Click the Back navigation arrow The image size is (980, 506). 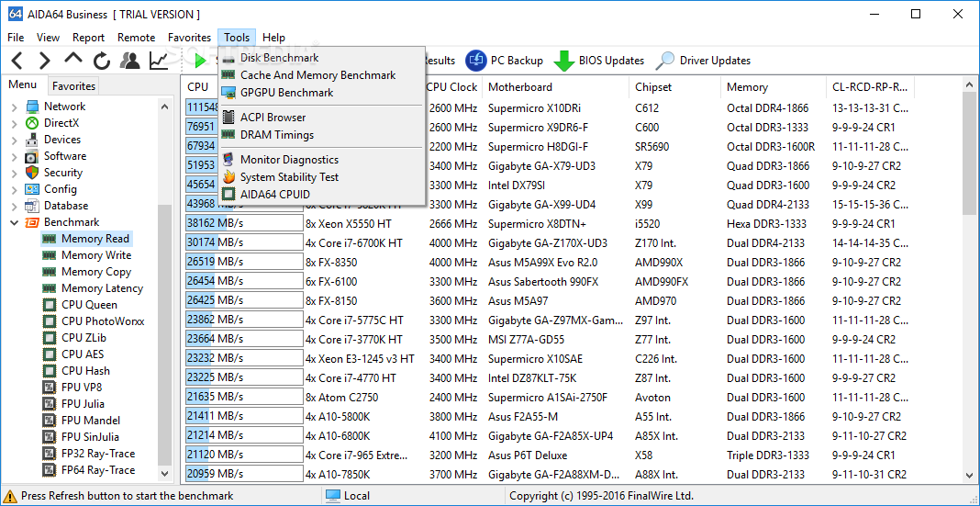(17, 61)
